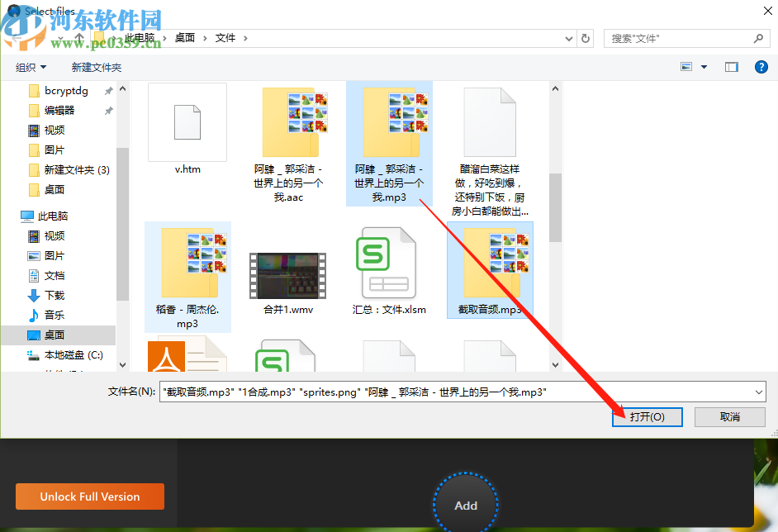Select the 醋溜白菜这样做 blank file icon

coord(490,122)
